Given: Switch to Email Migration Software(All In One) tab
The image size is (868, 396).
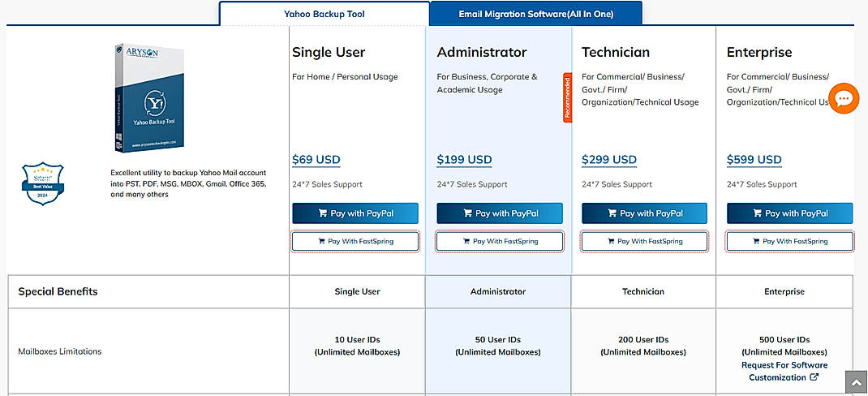Looking at the screenshot, I should pyautogui.click(x=536, y=14).
